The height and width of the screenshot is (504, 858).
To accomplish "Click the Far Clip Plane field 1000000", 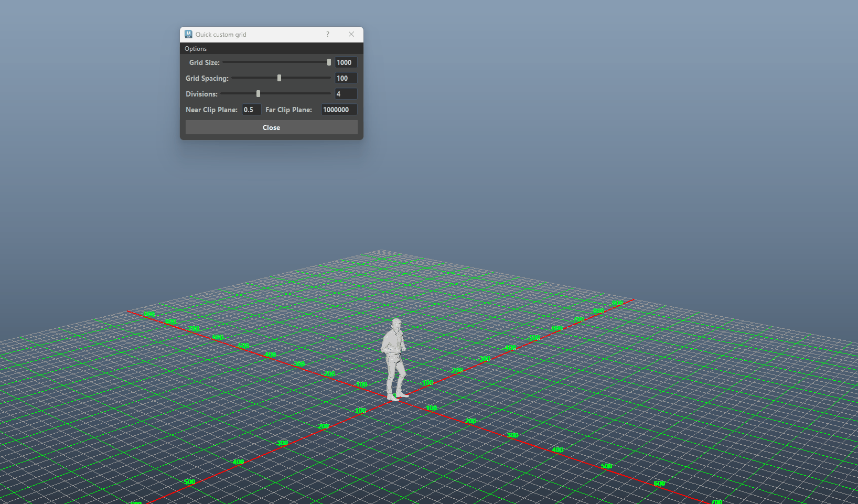I will click(x=339, y=110).
